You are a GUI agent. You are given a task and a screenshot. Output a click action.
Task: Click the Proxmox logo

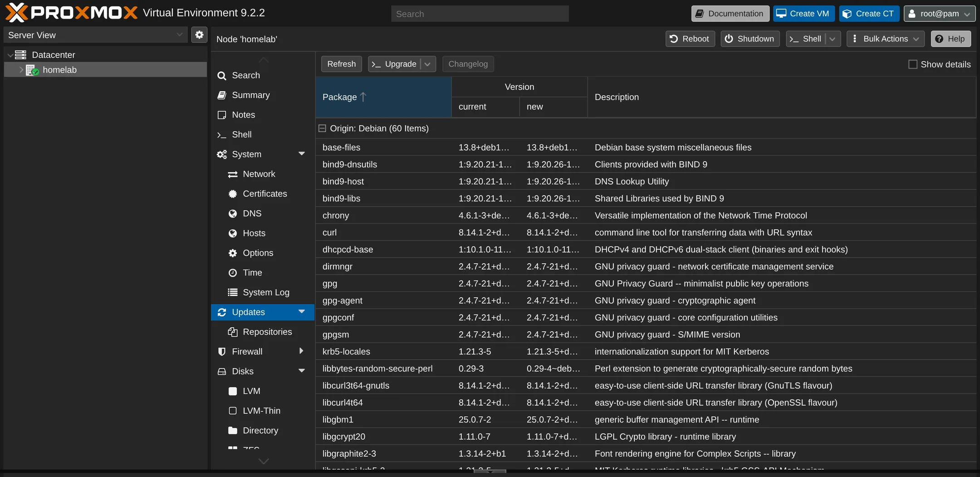[71, 13]
